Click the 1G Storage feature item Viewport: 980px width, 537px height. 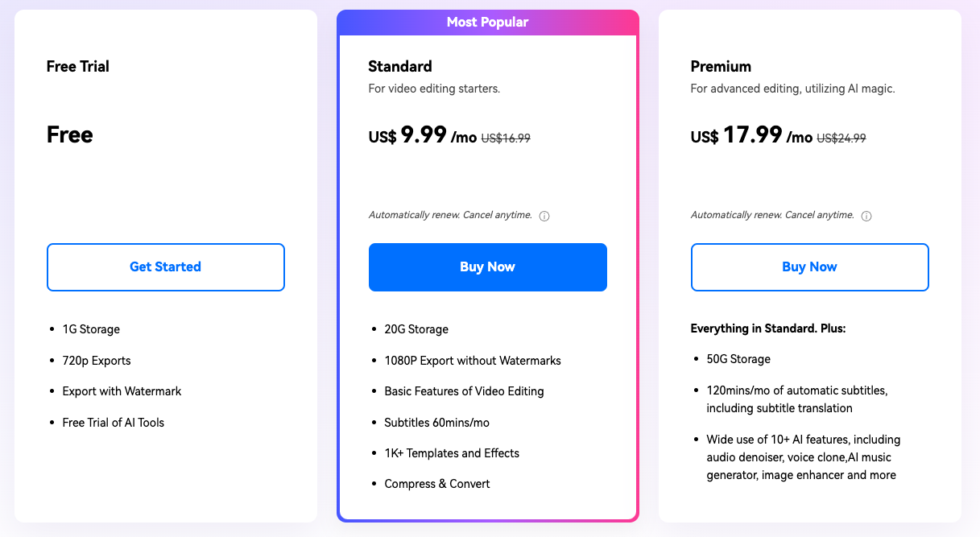(x=91, y=329)
